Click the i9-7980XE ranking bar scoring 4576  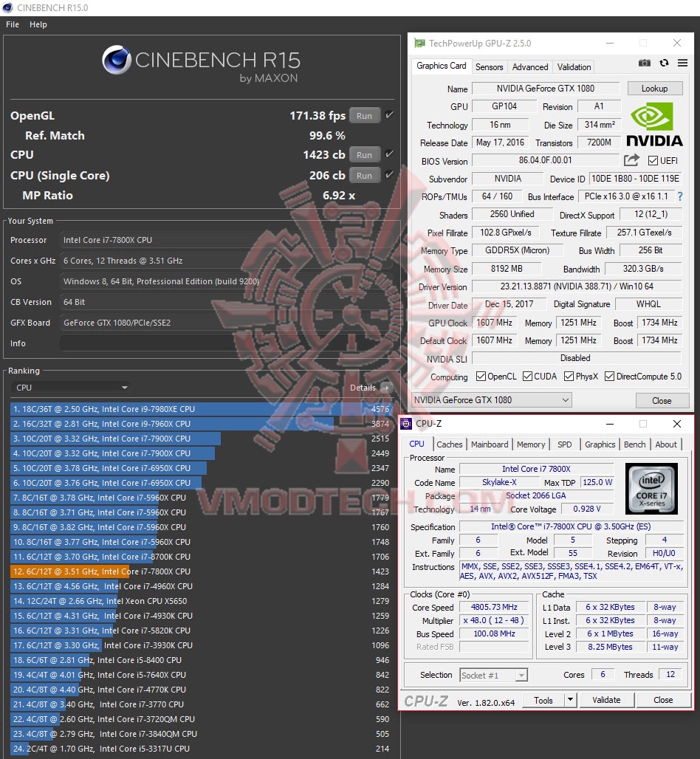(199, 409)
